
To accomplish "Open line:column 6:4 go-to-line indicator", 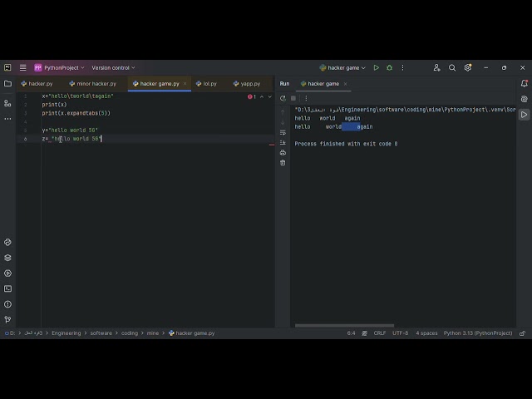I will tap(351, 333).
